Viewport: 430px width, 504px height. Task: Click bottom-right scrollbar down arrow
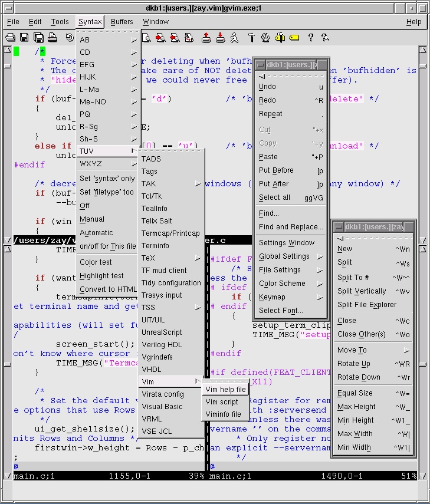[422, 476]
